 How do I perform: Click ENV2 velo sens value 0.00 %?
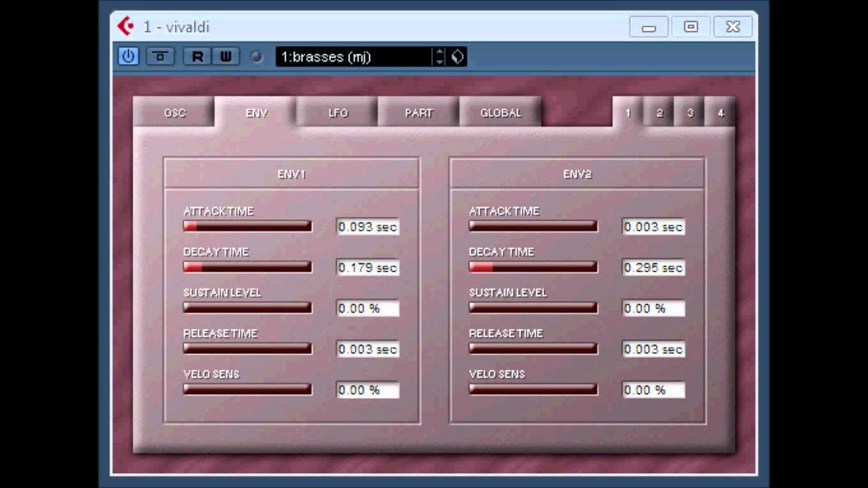click(x=654, y=390)
